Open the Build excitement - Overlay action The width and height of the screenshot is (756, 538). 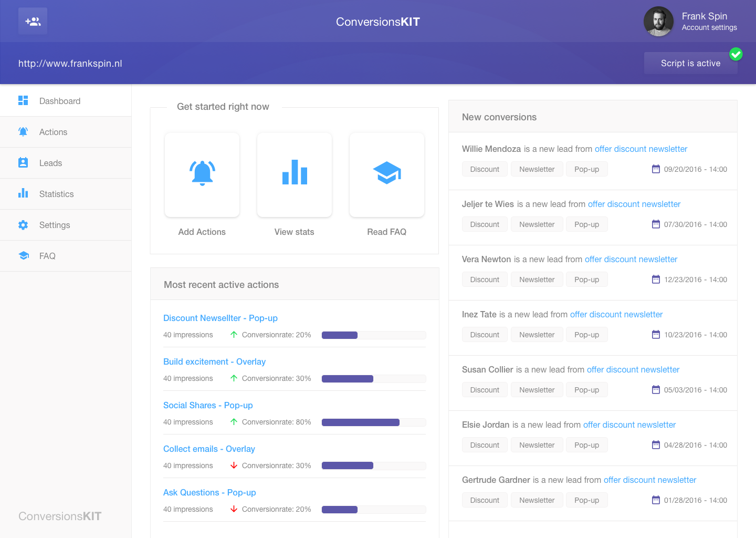[x=214, y=361]
